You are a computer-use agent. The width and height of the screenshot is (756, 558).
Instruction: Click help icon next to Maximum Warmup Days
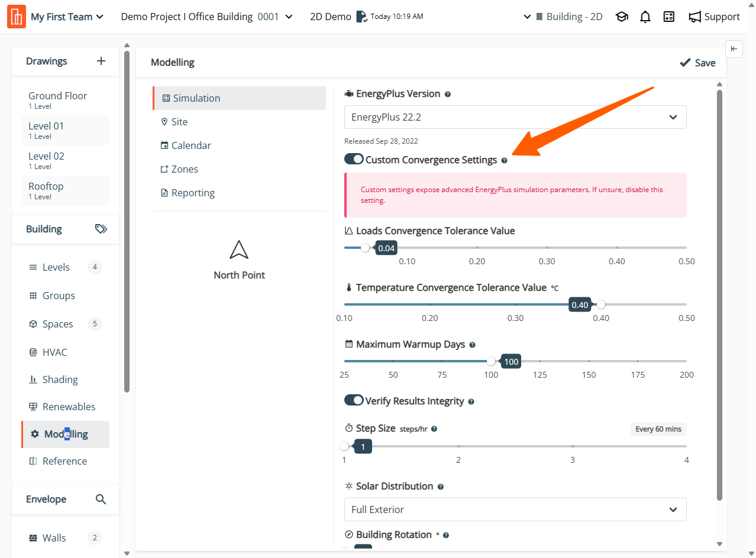pos(472,345)
